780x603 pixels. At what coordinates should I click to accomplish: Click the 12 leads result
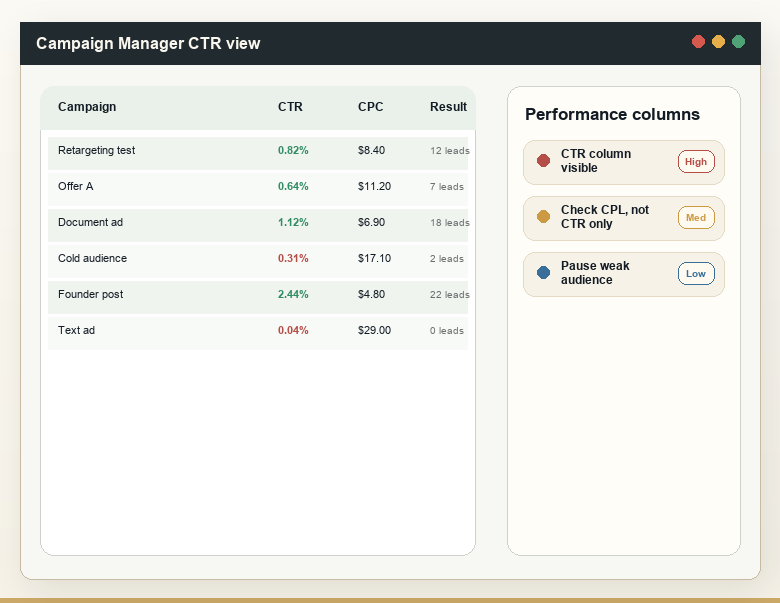pos(450,151)
